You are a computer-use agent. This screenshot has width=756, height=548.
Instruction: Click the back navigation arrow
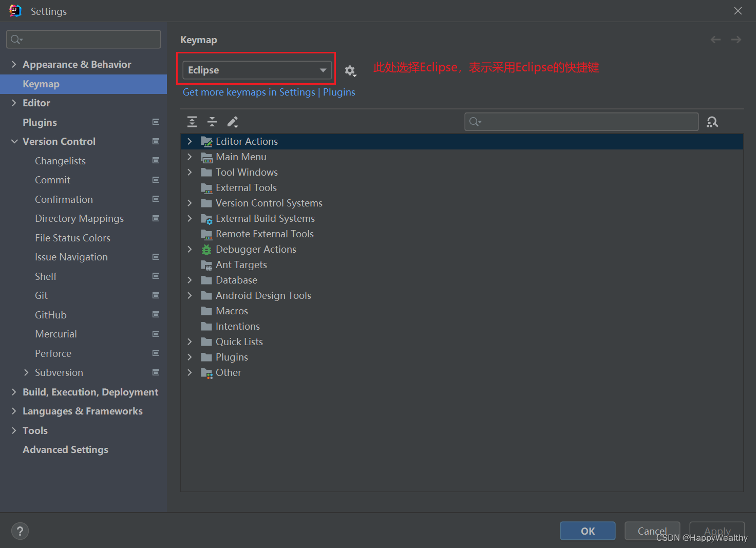pyautogui.click(x=715, y=40)
